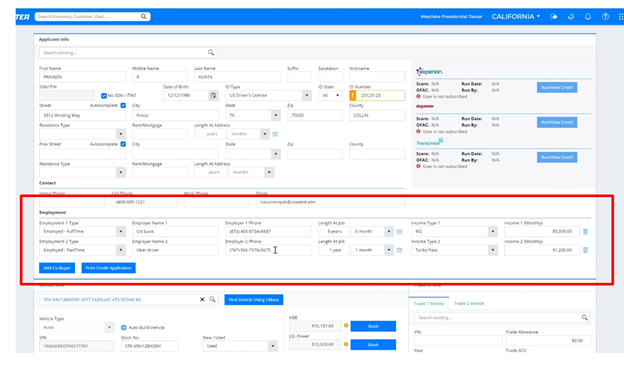Toggle Autocomplete checkbox for Prev Street

point(123,144)
